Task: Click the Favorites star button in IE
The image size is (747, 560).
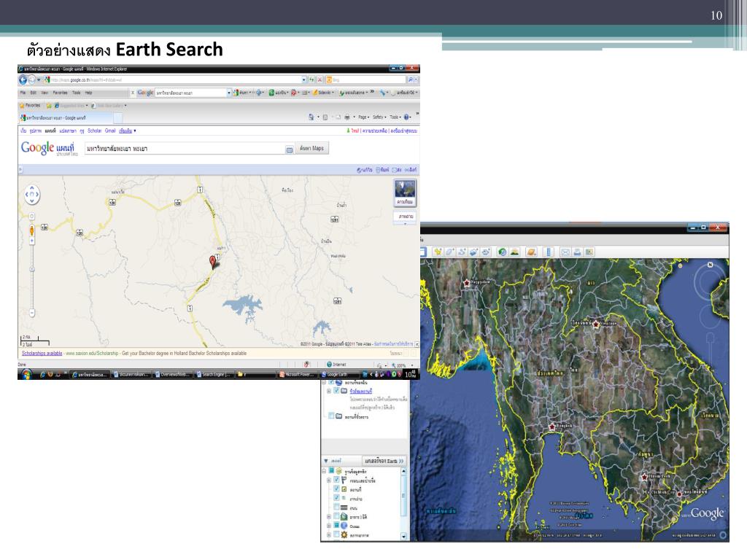Action: [29, 105]
